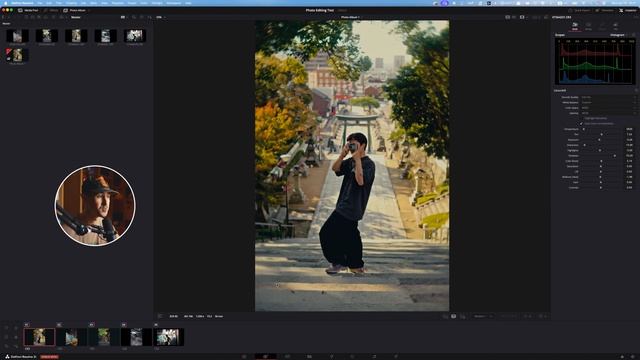Open the White Balance dropdown
The height and width of the screenshot is (360, 640).
point(608,102)
